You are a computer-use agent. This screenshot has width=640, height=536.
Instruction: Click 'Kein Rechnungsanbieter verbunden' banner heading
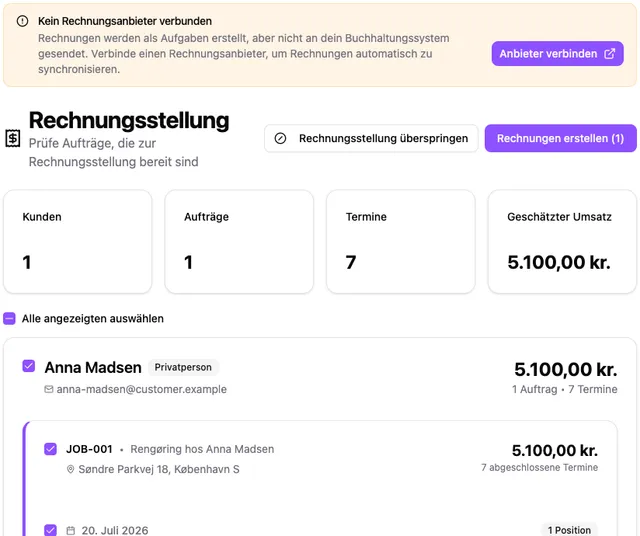click(x=125, y=21)
